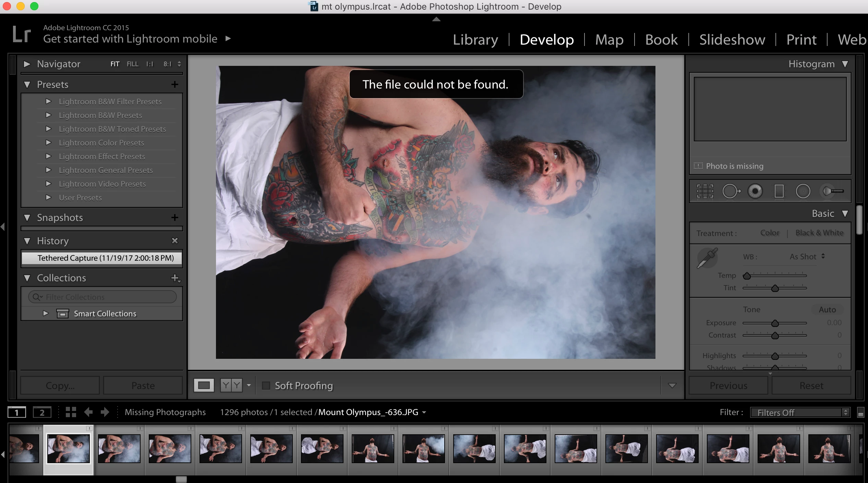Toggle the filter switch beside Filters Off
Viewport: 868px width, 483px height.
click(860, 413)
